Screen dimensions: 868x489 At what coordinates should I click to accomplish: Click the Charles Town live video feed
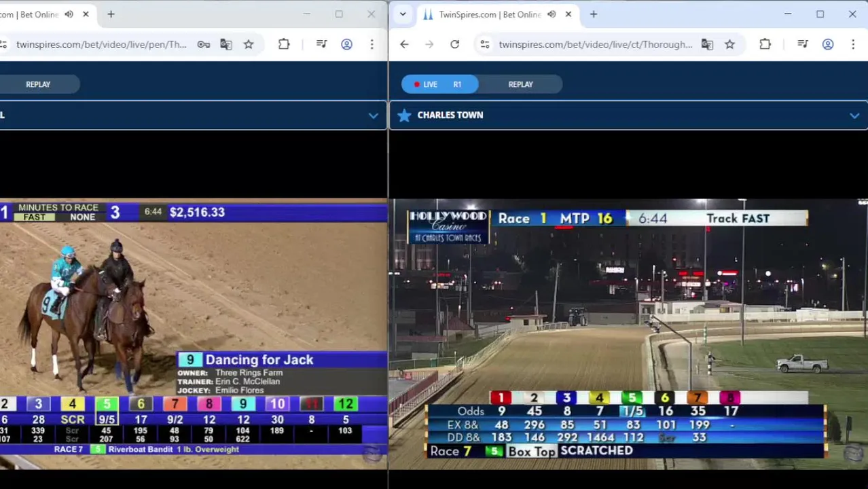pyautogui.click(x=628, y=333)
